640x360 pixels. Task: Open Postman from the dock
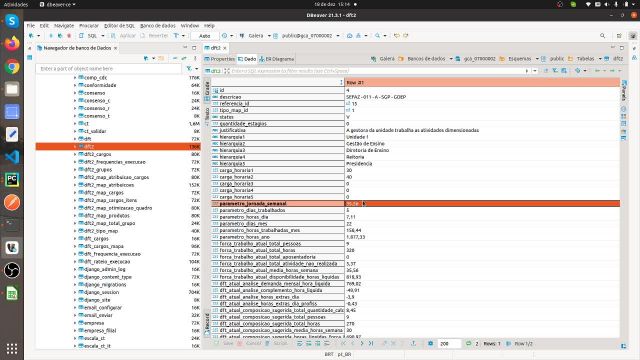click(12, 202)
